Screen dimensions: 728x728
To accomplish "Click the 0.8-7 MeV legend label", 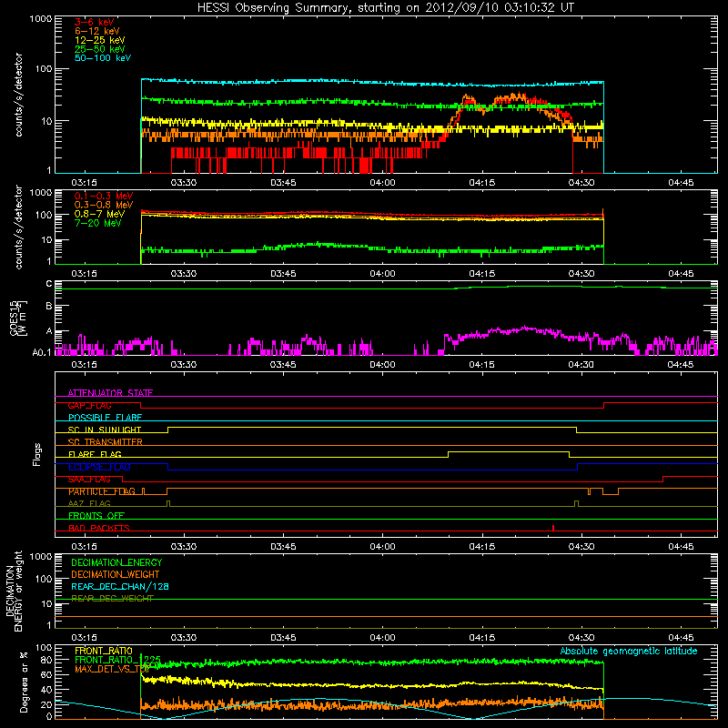I will (x=99, y=214).
